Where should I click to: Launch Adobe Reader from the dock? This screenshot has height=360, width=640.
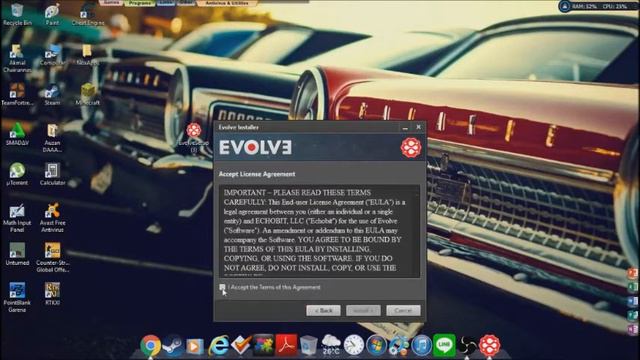(x=286, y=345)
